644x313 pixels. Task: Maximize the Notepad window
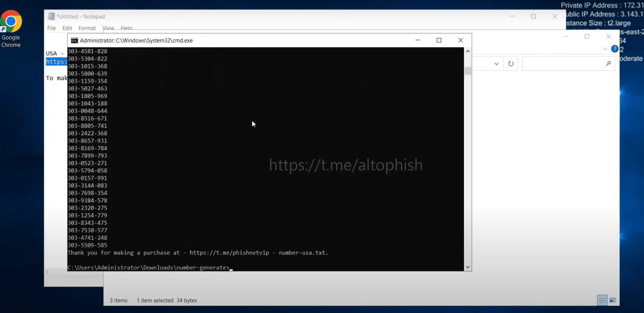(533, 16)
